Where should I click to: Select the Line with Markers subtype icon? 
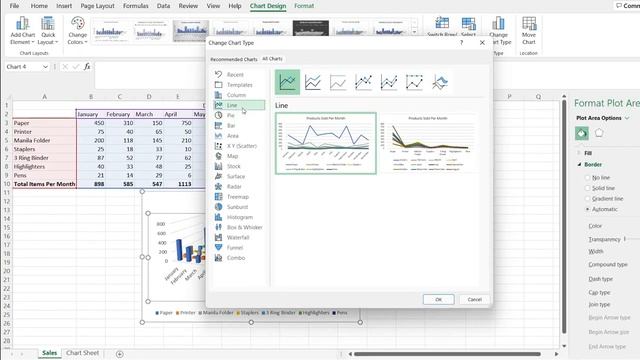tap(363, 82)
